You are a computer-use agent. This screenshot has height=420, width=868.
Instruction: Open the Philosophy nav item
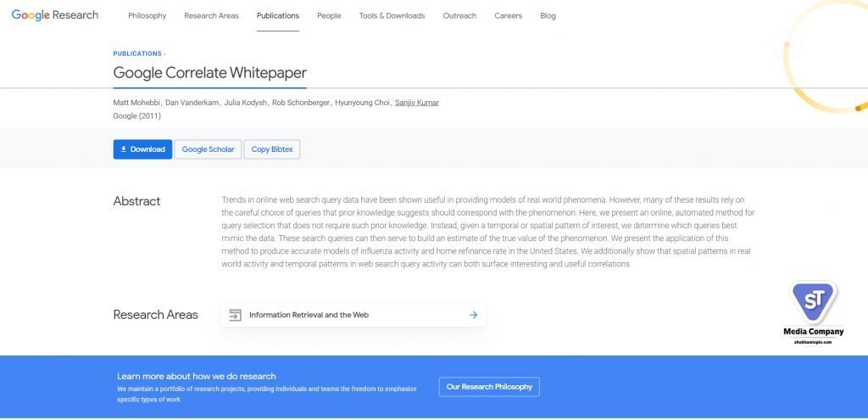pyautogui.click(x=147, y=15)
